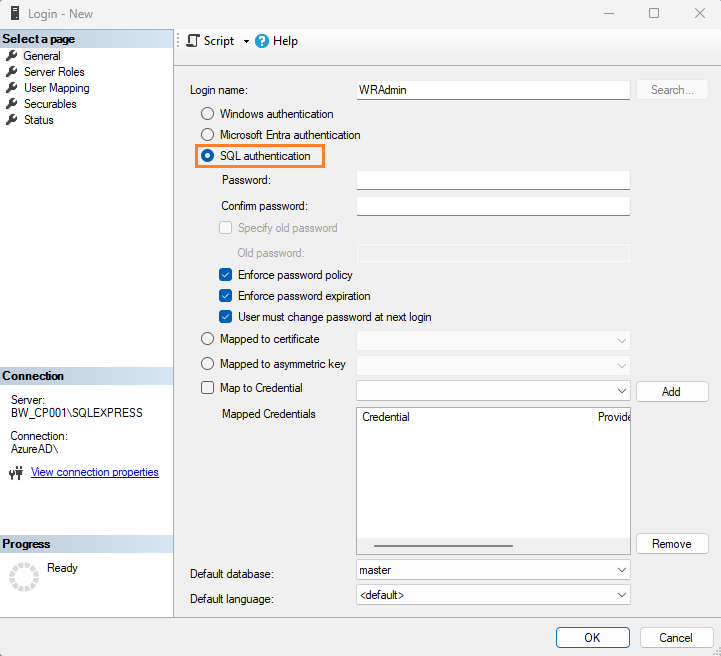Maximize the Login - New window

[654, 13]
